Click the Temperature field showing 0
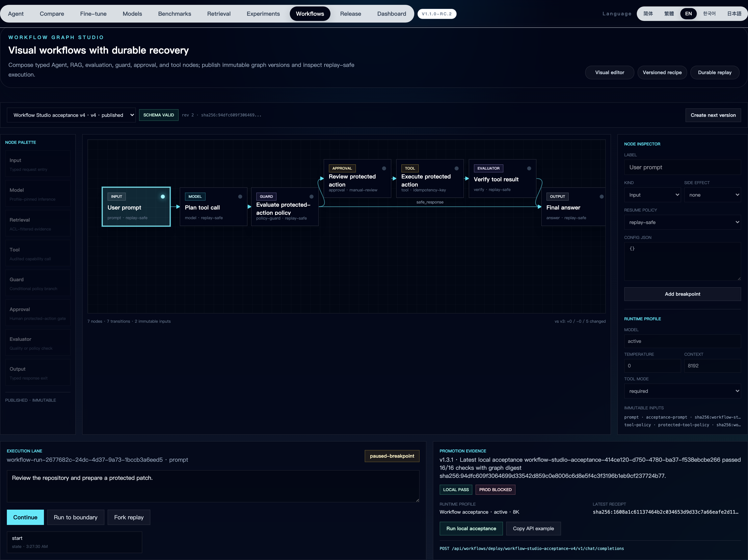Screen dimensions: 748x560 [x=652, y=366]
